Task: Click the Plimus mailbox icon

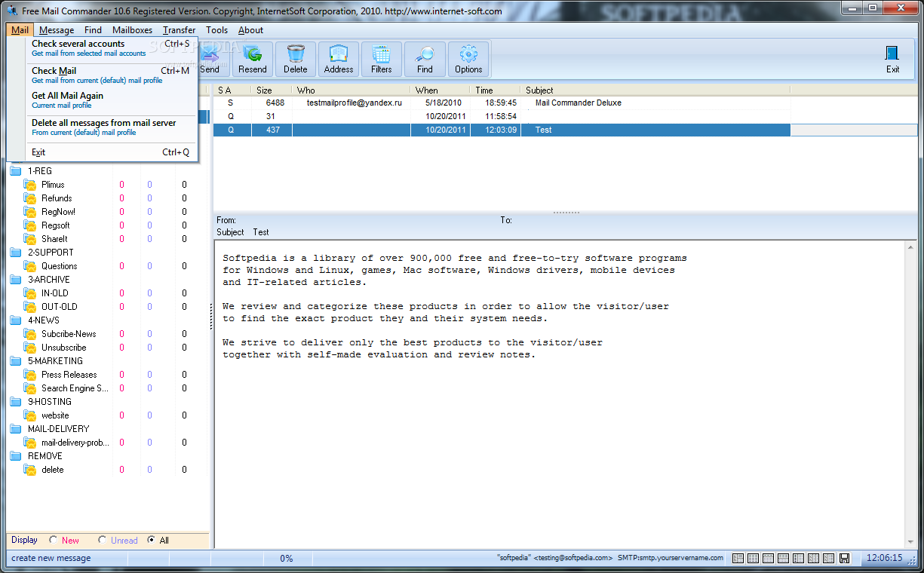Action: [30, 185]
